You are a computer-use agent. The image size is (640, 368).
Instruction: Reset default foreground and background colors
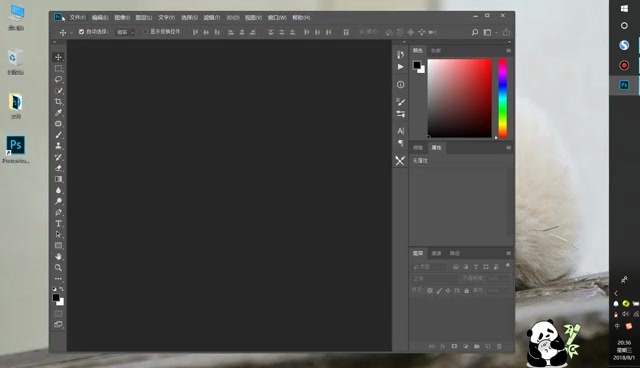click(x=54, y=288)
